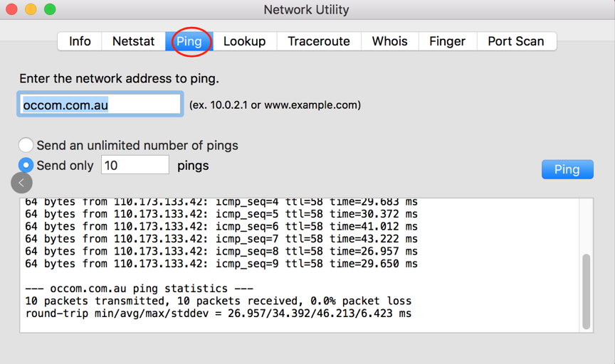Click the gray back arrow circle icon
The height and width of the screenshot is (364, 615).
click(x=21, y=183)
